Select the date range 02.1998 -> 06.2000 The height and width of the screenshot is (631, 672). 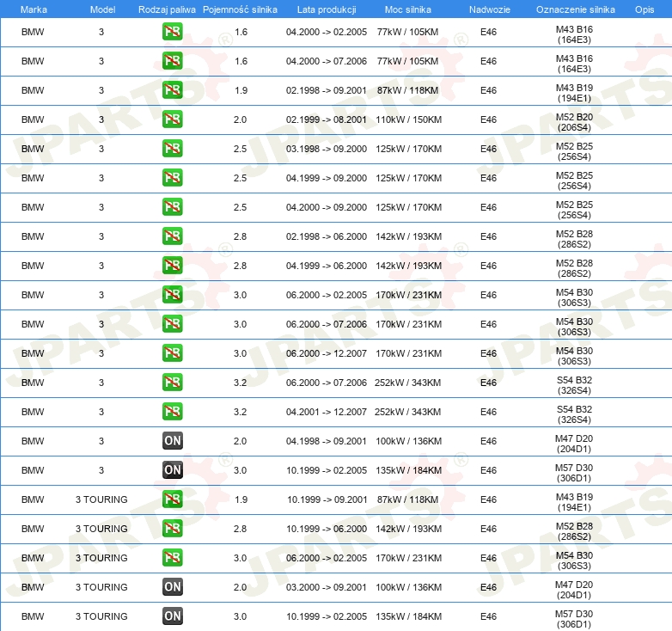coord(327,236)
